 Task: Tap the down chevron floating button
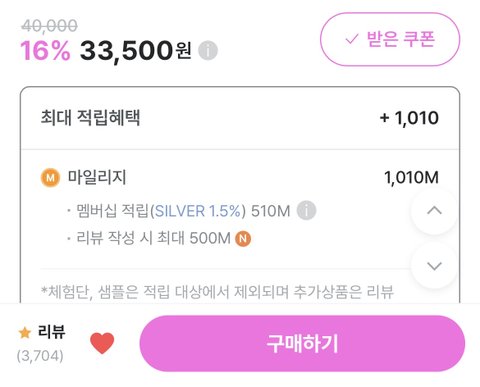pos(434,266)
